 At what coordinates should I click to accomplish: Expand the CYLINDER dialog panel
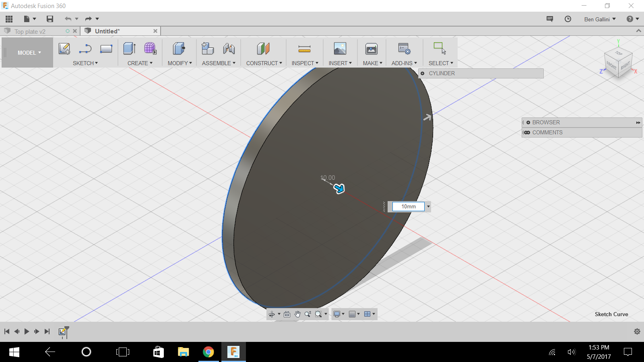click(423, 74)
